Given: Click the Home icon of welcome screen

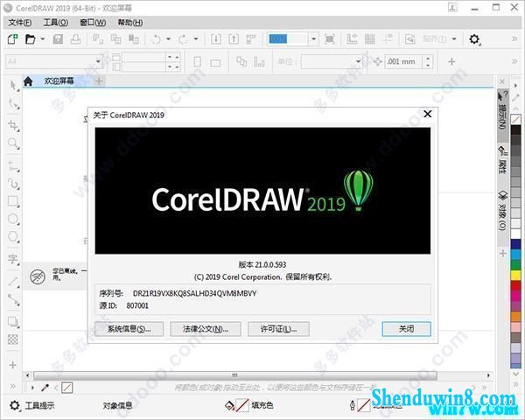Looking at the screenshot, I should pyautogui.click(x=28, y=81).
